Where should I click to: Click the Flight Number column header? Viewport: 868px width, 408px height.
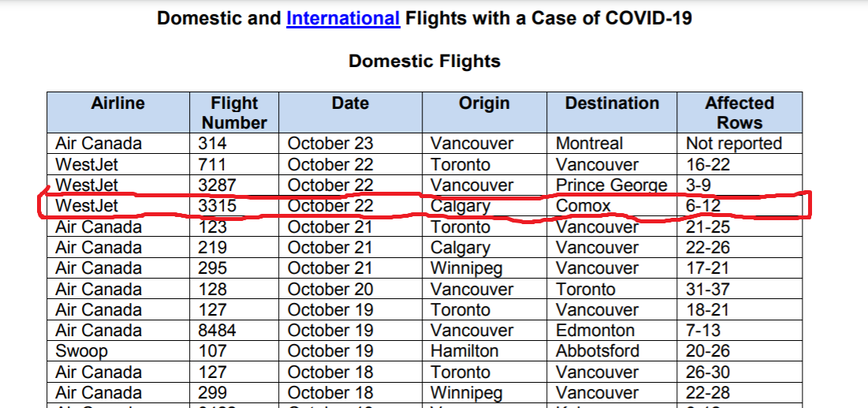234,113
